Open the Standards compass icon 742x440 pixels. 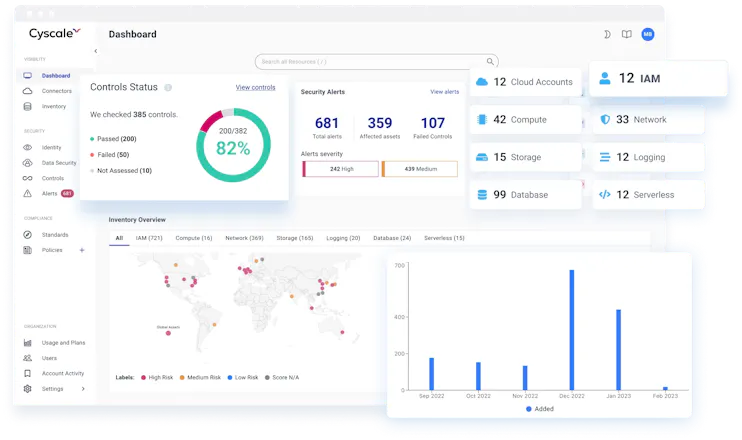[x=27, y=235]
